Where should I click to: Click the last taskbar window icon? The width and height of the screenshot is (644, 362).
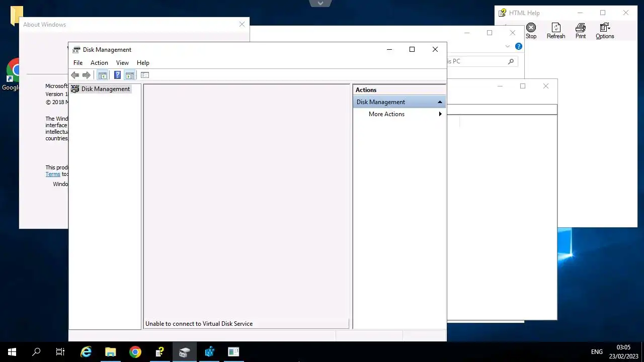pyautogui.click(x=233, y=352)
